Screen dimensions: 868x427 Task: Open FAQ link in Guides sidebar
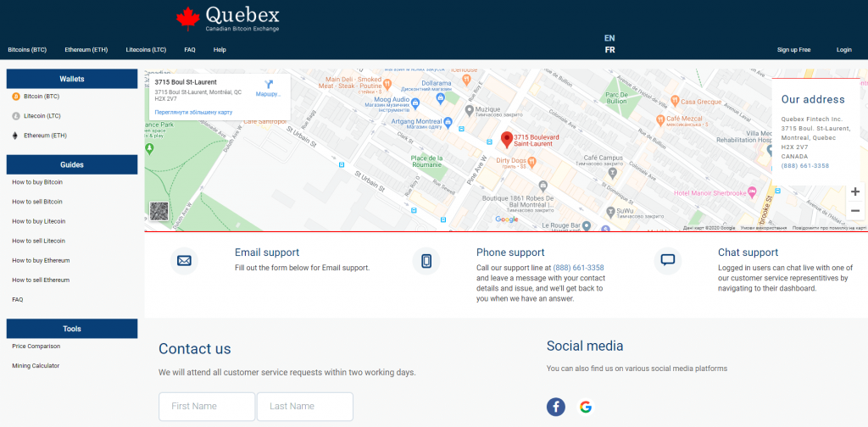tap(18, 300)
